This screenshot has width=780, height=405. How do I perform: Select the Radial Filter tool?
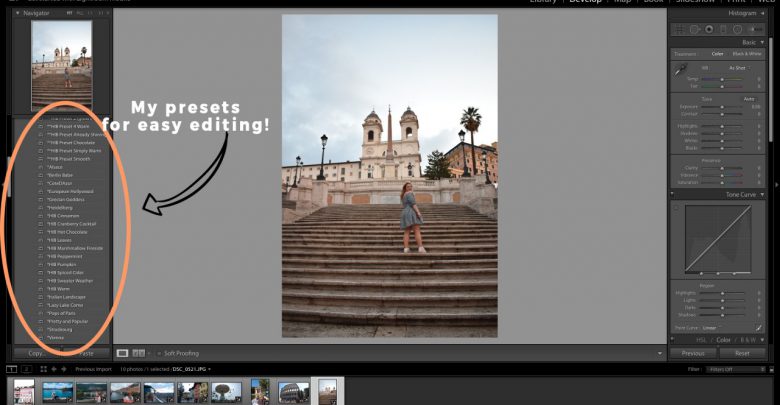738,30
